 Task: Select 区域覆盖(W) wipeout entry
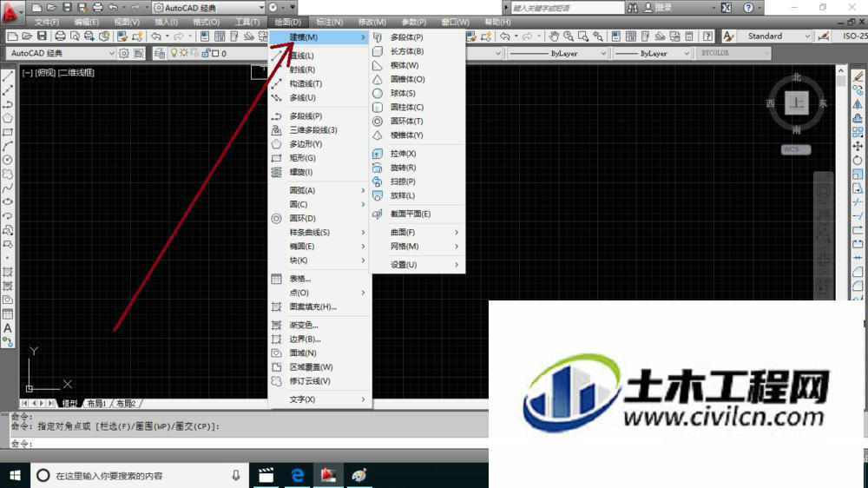point(319,367)
